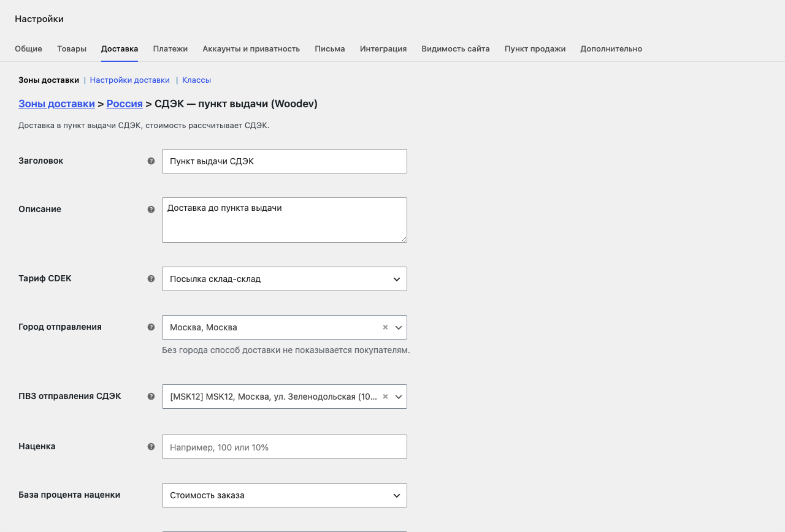Screen dimensions: 785x532
Task: Click help icon next to Заголовок
Action: [x=151, y=161]
